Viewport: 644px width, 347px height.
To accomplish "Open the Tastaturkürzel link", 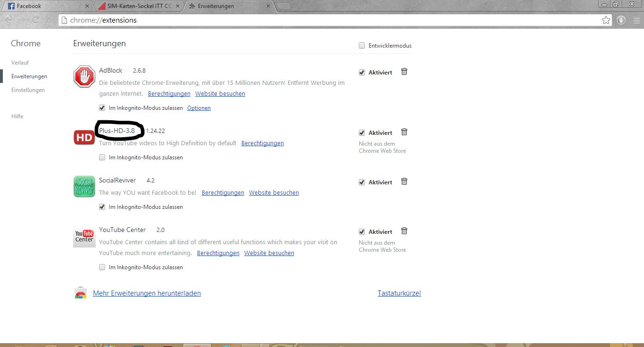I will [x=399, y=293].
